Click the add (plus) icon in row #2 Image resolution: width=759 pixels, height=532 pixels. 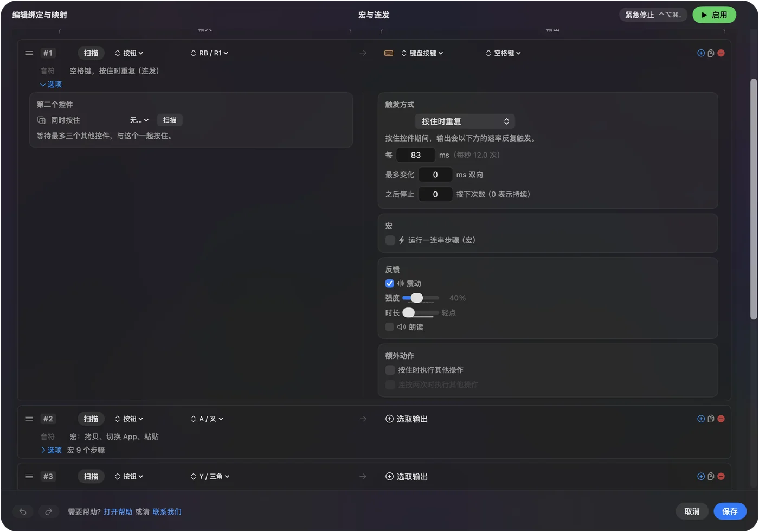[x=701, y=419]
